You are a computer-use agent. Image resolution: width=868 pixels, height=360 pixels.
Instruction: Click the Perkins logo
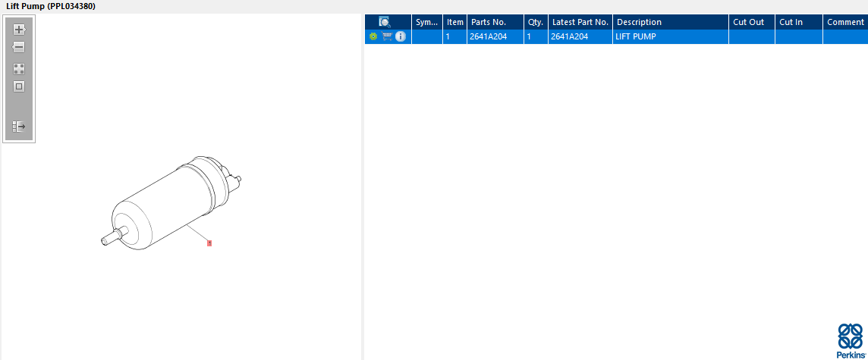tap(851, 341)
